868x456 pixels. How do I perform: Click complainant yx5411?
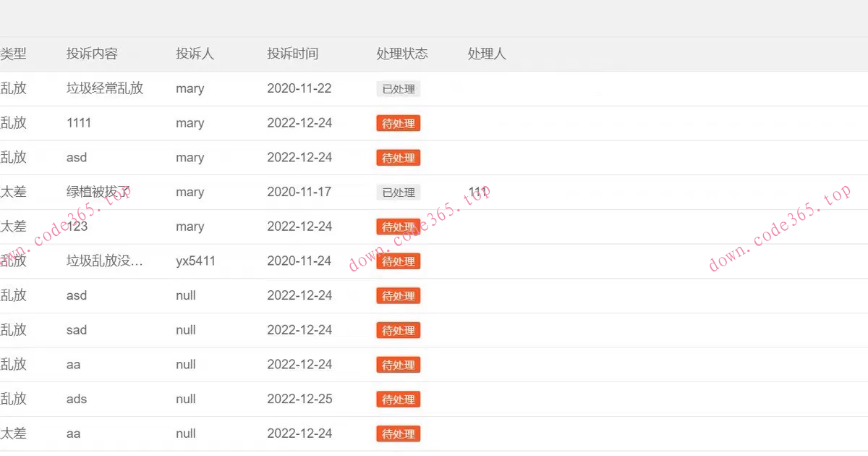pyautogui.click(x=196, y=261)
